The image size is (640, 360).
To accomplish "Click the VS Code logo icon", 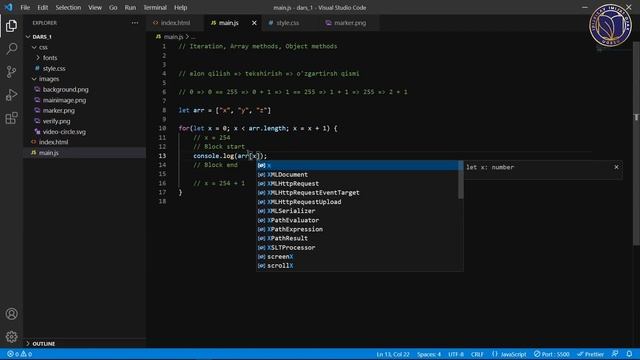I will point(9,7).
